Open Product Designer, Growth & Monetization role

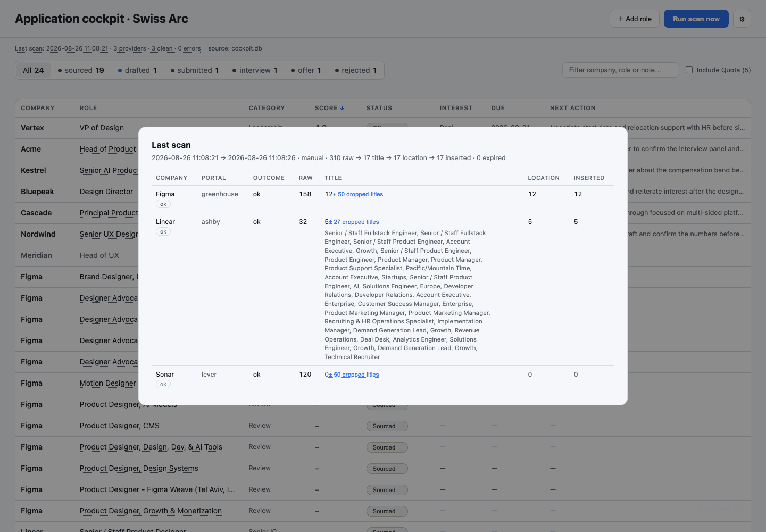[x=151, y=511]
